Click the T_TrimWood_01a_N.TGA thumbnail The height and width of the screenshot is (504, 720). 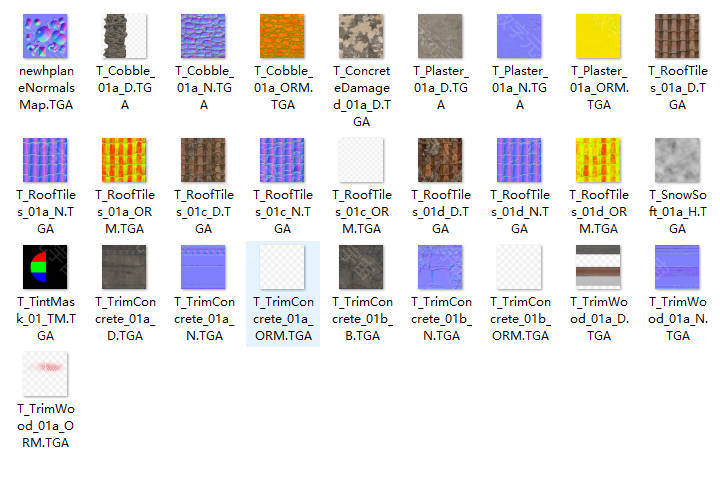coord(677,267)
